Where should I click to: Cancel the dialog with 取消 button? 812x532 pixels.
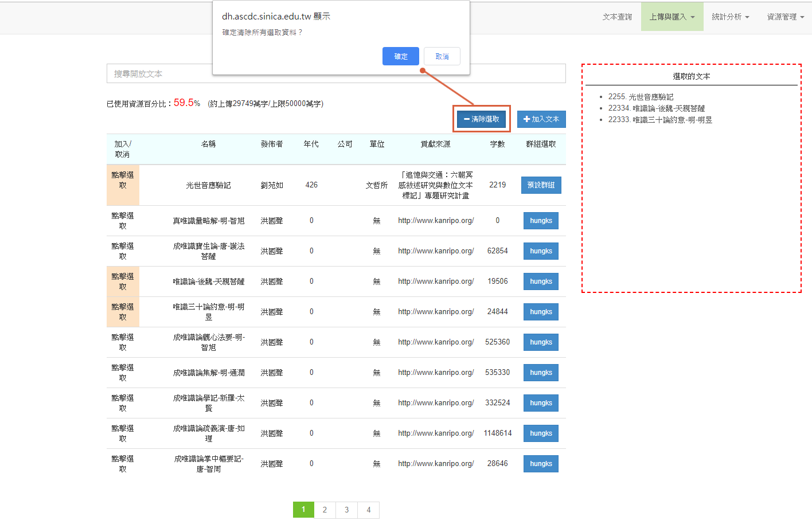(442, 56)
